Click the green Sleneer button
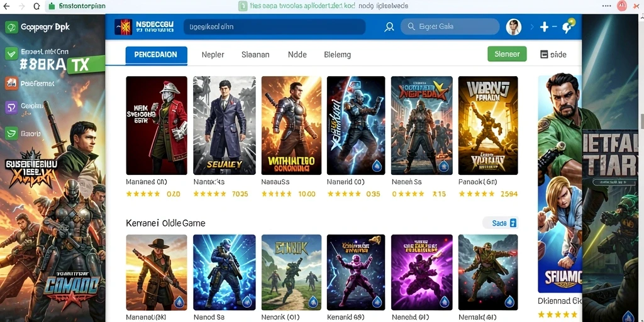Screen dimensions: 644x322 pyautogui.click(x=507, y=54)
